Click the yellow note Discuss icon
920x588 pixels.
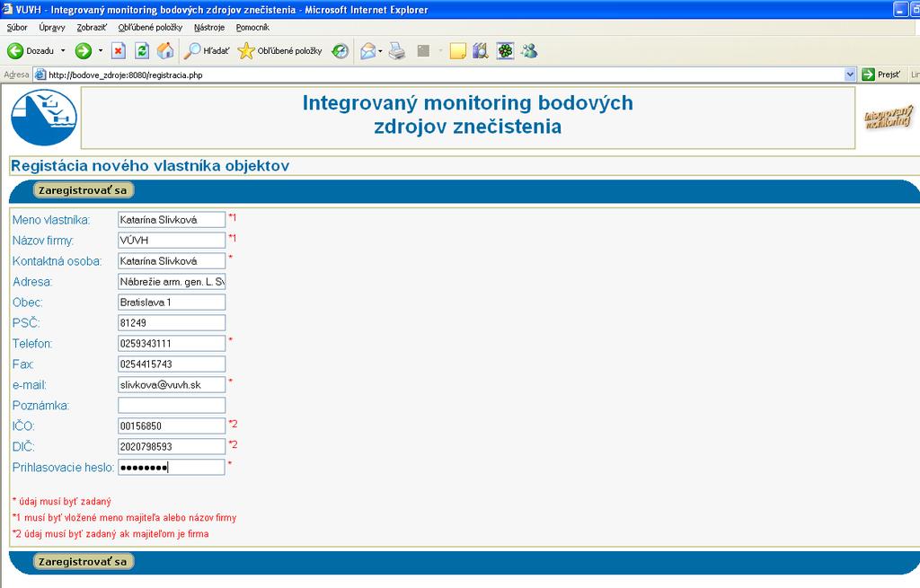pos(457,51)
